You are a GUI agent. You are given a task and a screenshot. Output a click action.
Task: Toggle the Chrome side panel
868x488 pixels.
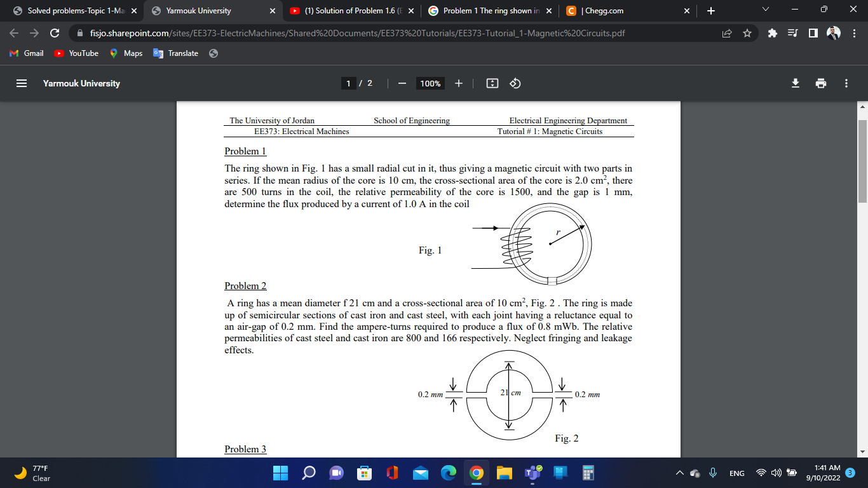(x=813, y=33)
